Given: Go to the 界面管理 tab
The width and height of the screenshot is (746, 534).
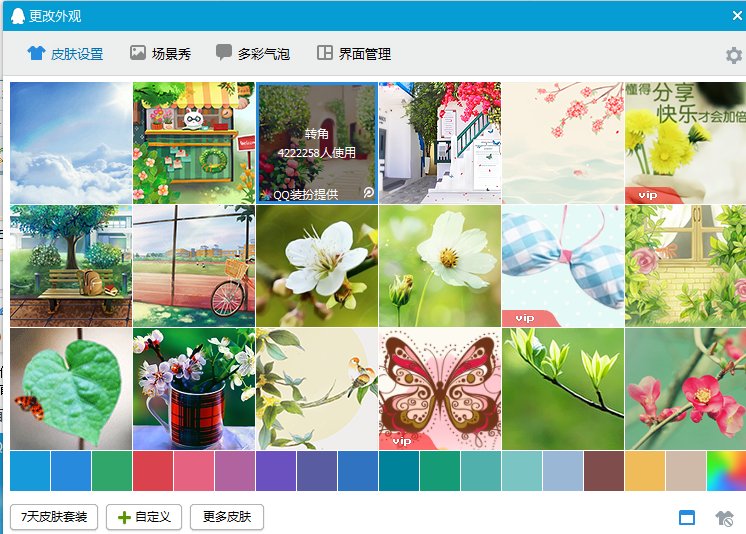Looking at the screenshot, I should (353, 54).
